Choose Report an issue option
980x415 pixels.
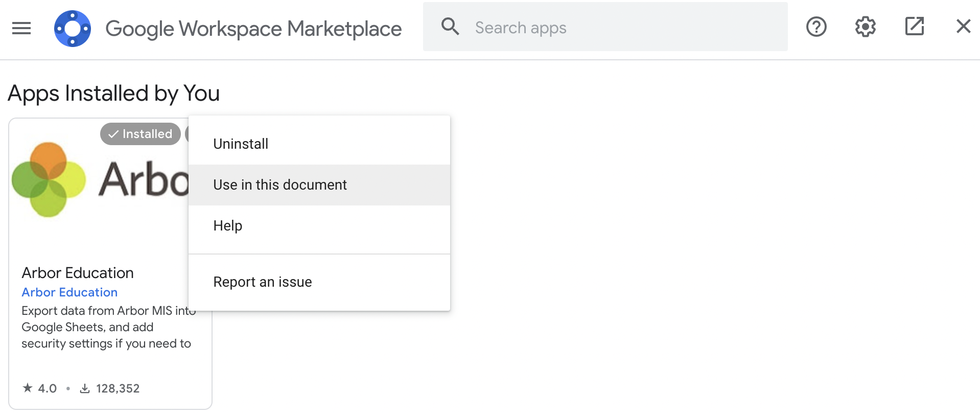click(263, 282)
